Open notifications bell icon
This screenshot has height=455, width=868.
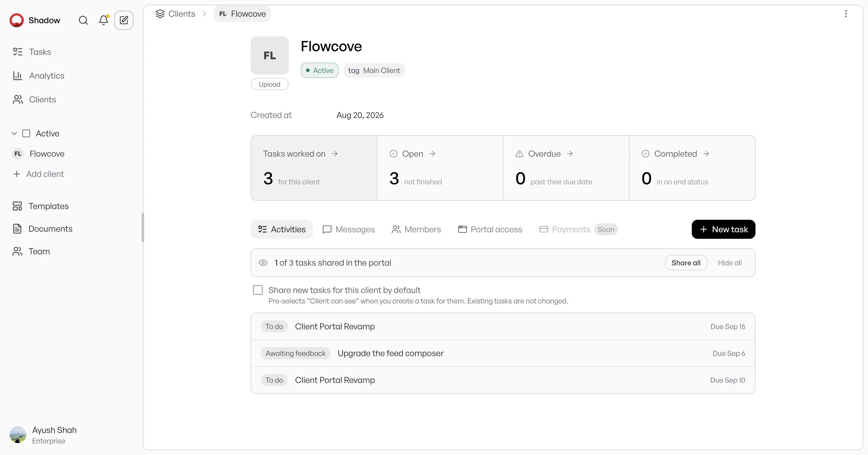pos(104,20)
